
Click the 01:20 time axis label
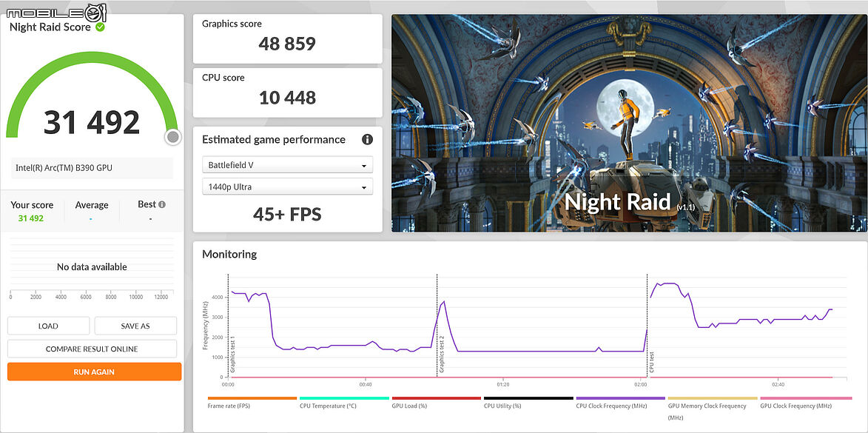click(502, 384)
